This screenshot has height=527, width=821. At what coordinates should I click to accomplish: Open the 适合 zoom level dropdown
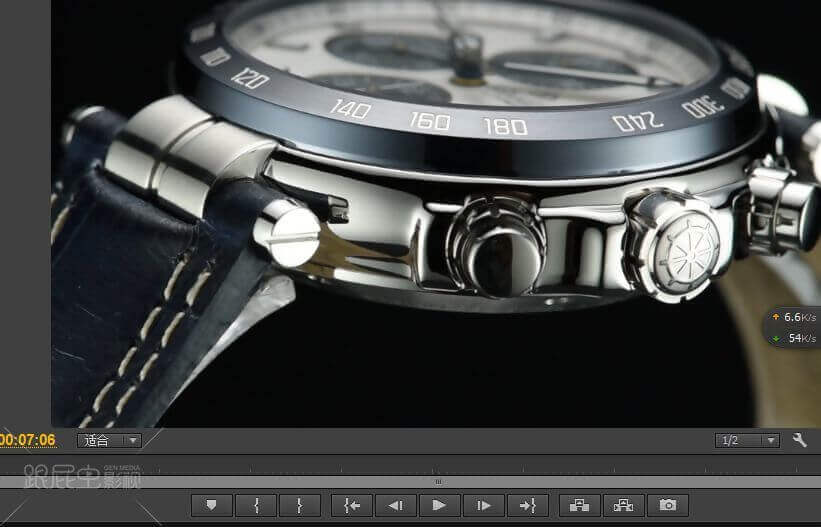(x=109, y=440)
